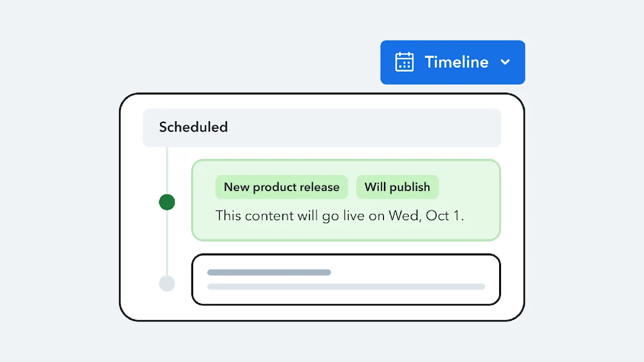Image resolution: width=644 pixels, height=362 pixels.
Task: Click the New product release tag
Action: tap(282, 187)
